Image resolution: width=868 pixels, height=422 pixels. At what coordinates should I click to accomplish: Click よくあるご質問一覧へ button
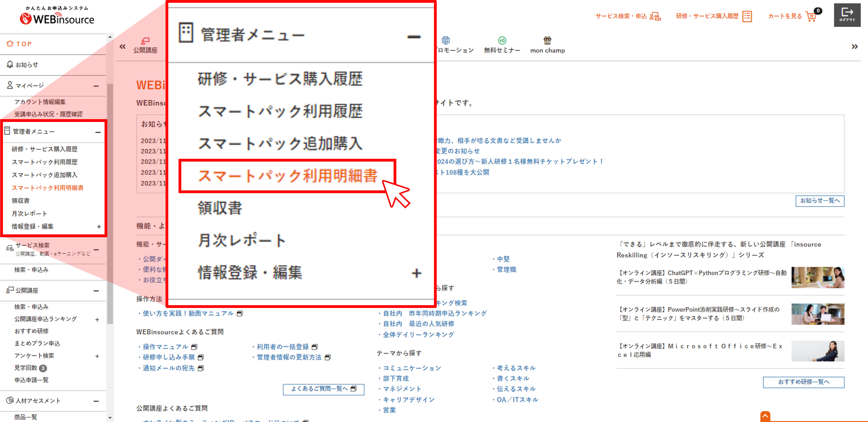click(324, 389)
